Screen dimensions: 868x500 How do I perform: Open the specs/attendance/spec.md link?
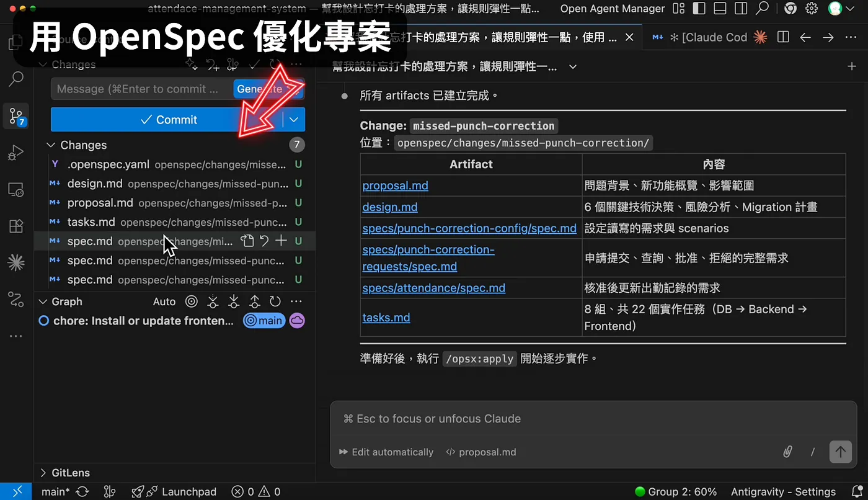[x=434, y=288]
